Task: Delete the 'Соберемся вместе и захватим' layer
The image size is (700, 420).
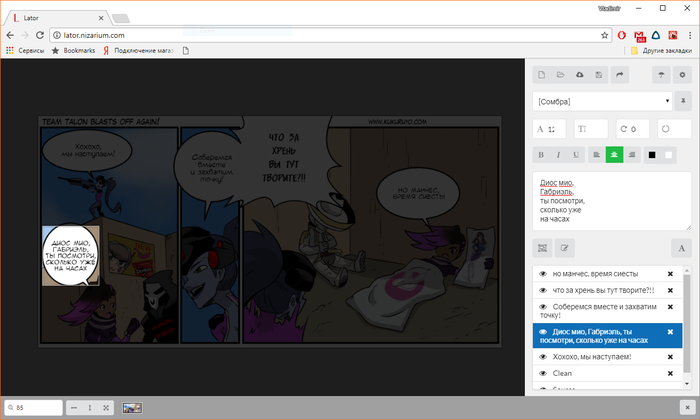Action: coord(670,307)
